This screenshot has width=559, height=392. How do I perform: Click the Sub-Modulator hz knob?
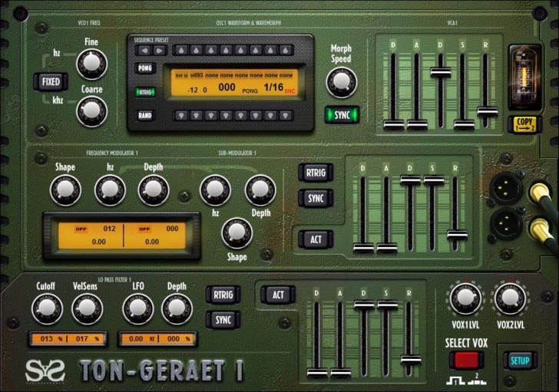[215, 190]
